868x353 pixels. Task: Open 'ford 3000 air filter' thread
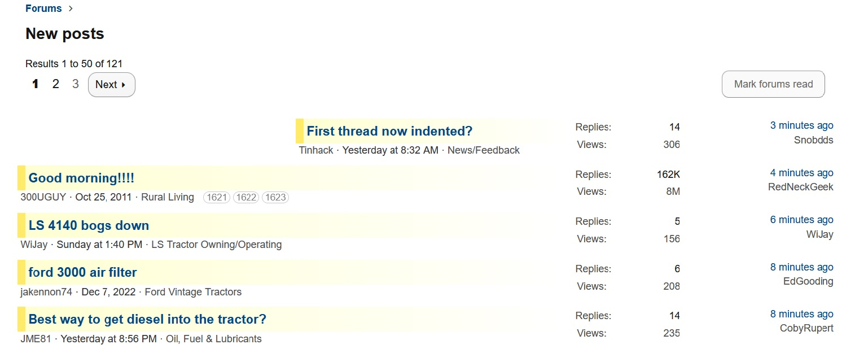tap(82, 272)
